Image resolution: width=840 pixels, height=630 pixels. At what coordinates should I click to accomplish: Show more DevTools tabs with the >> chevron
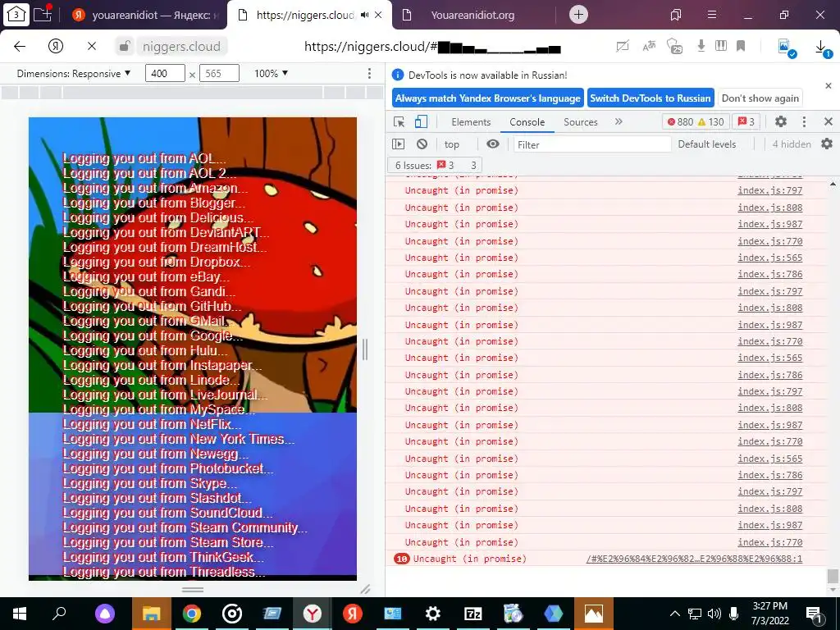tap(619, 121)
